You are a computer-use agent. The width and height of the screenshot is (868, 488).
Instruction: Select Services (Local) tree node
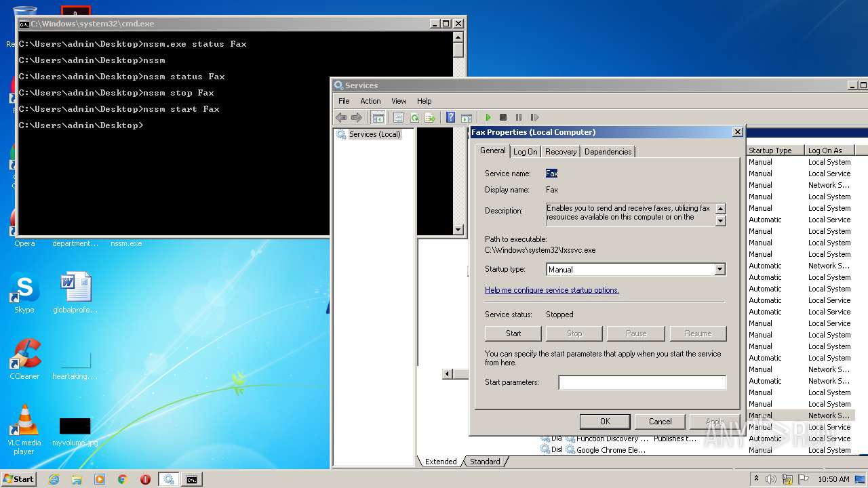(375, 134)
